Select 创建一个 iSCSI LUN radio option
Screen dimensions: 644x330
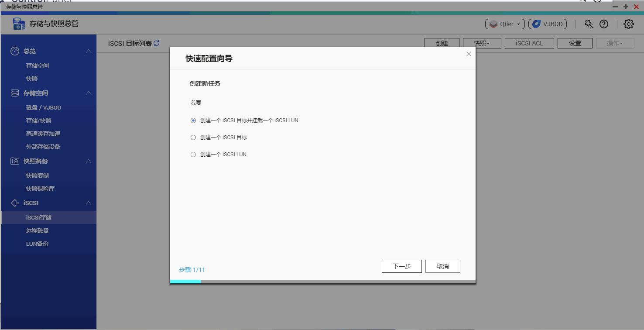point(193,154)
